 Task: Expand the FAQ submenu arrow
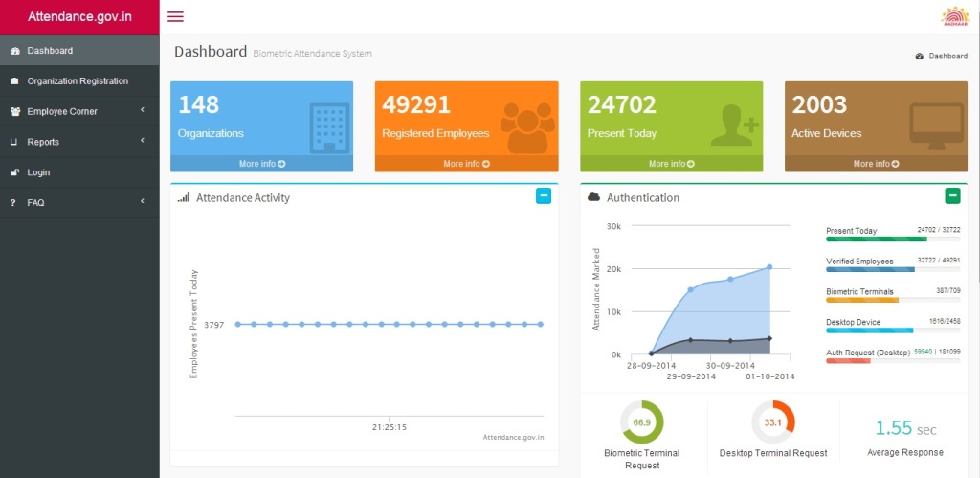click(143, 201)
